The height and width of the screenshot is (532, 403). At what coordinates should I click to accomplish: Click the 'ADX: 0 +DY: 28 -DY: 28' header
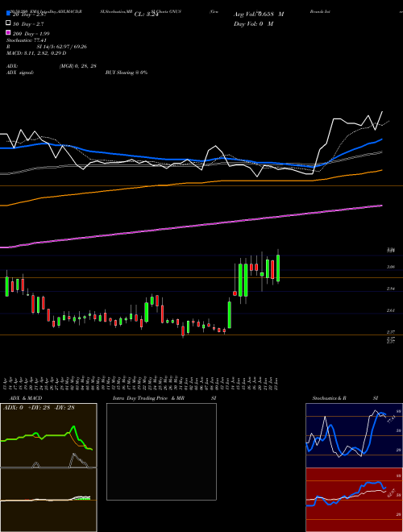[x=39, y=407]
